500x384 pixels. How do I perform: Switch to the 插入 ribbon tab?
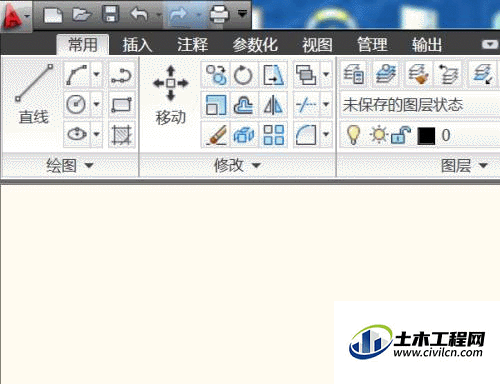click(x=137, y=45)
